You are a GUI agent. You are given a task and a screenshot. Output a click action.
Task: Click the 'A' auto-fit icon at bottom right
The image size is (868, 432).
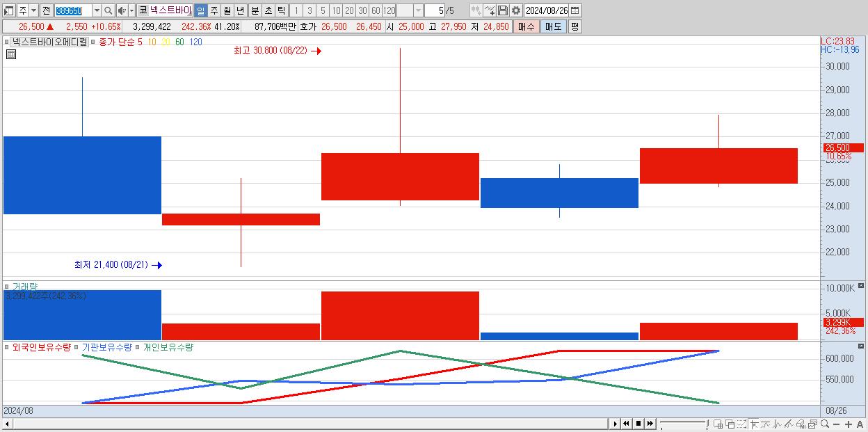click(x=860, y=424)
